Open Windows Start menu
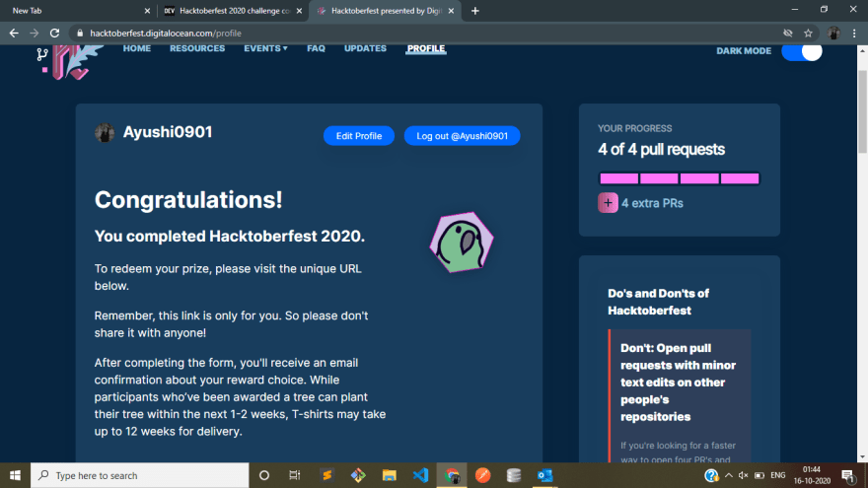Image resolution: width=868 pixels, height=488 pixels. coord(15,475)
